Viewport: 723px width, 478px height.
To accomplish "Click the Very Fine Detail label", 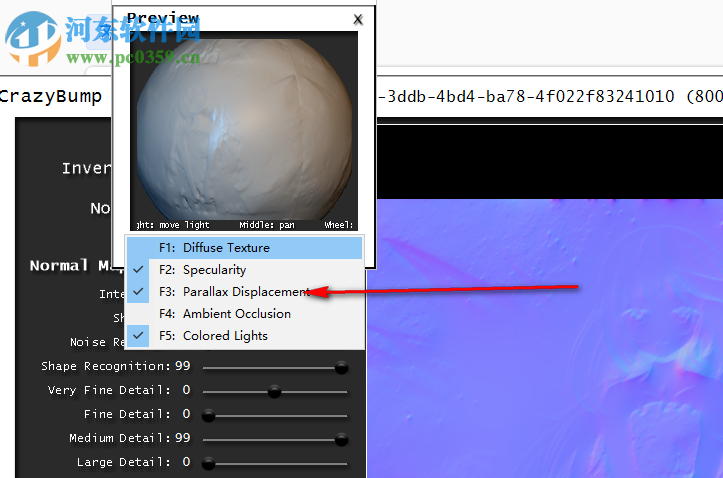I will coord(109,390).
